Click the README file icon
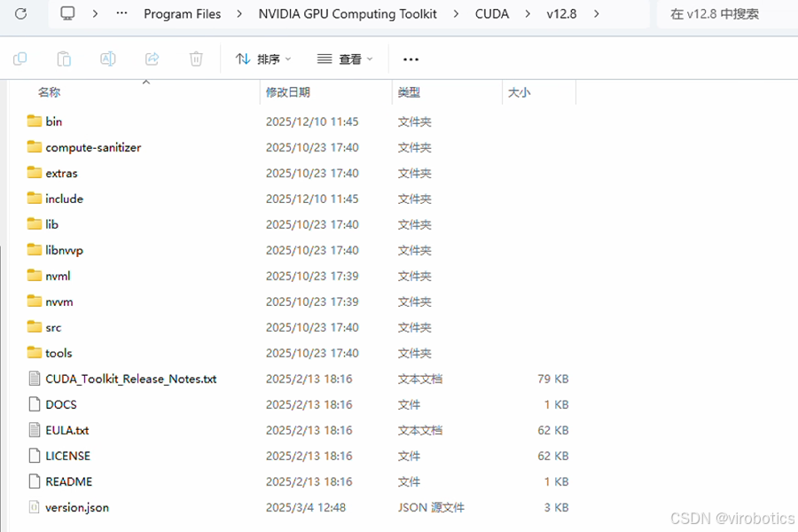The width and height of the screenshot is (798, 532). tap(34, 481)
